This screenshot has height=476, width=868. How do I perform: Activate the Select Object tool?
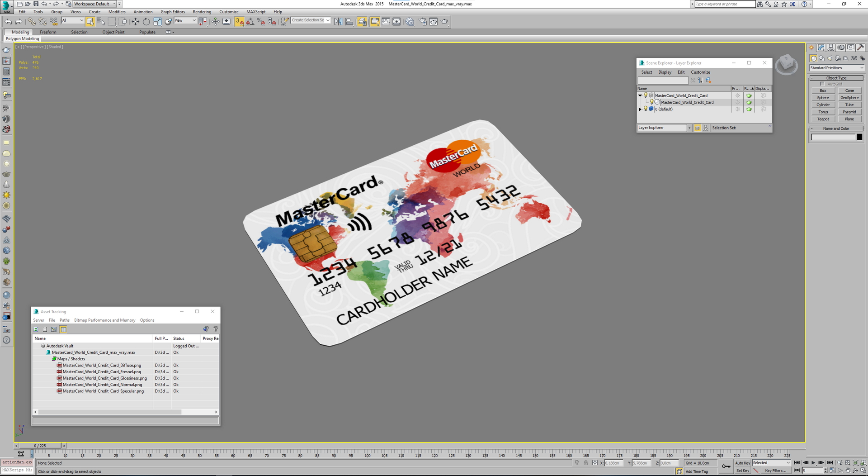click(90, 21)
